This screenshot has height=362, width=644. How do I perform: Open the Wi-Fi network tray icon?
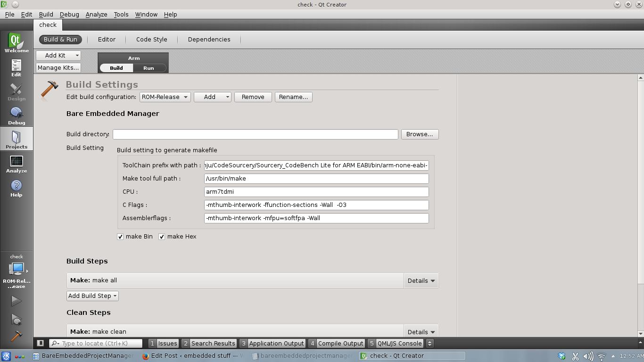[x=601, y=356]
